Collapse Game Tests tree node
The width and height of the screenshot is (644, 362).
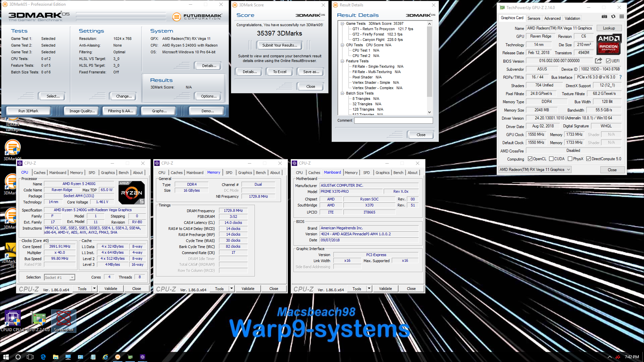pyautogui.click(x=342, y=23)
